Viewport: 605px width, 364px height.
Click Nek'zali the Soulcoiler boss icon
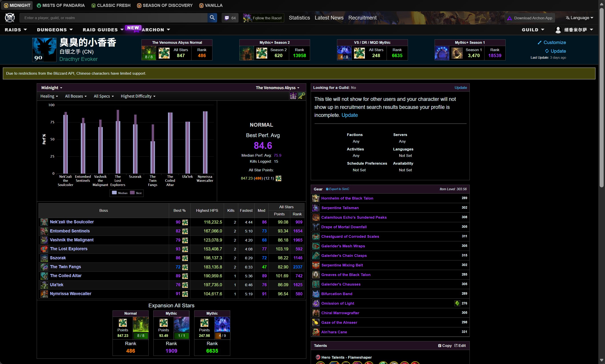click(44, 222)
